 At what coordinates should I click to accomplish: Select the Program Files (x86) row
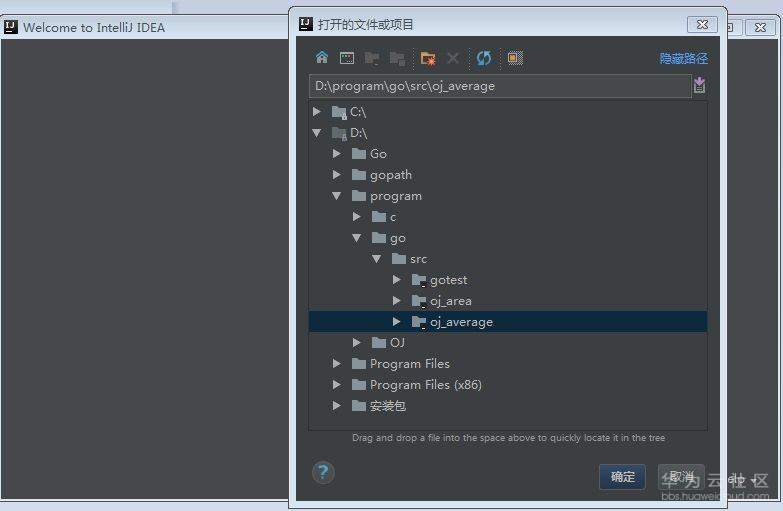coord(508,385)
